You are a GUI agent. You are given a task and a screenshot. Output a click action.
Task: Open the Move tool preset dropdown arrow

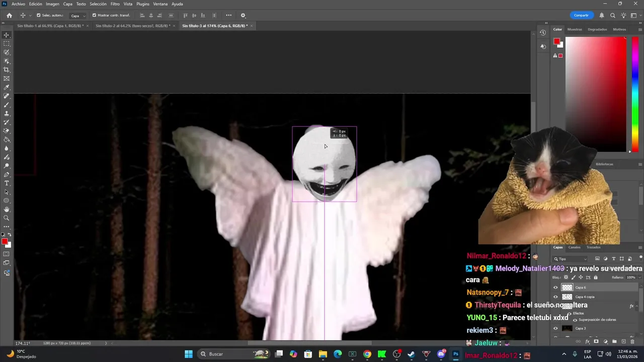click(30, 16)
